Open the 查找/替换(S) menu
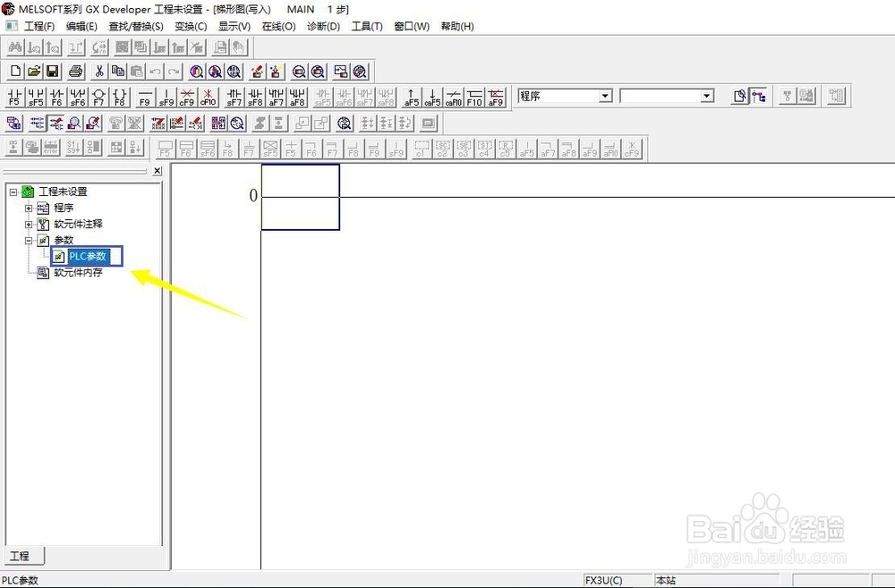The image size is (895, 588). click(x=136, y=26)
